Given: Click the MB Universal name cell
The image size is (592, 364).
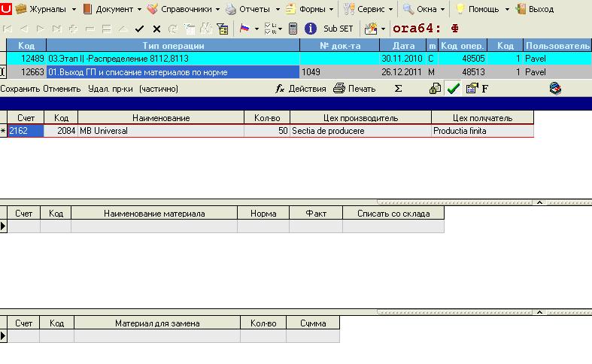Looking at the screenshot, I should [x=161, y=131].
